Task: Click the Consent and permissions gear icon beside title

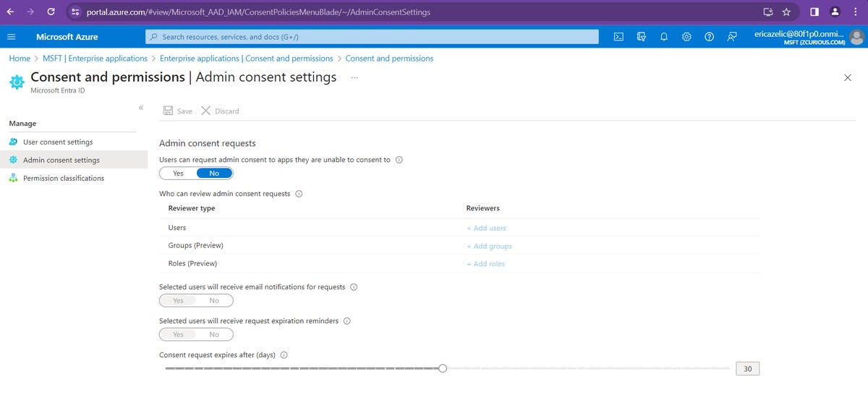Action: tap(17, 82)
